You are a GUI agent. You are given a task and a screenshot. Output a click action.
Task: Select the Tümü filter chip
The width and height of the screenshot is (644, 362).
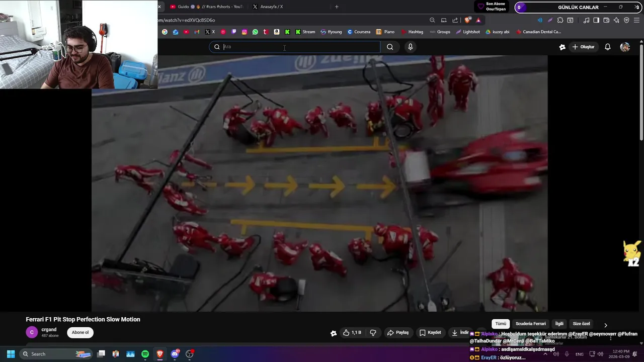point(501,324)
